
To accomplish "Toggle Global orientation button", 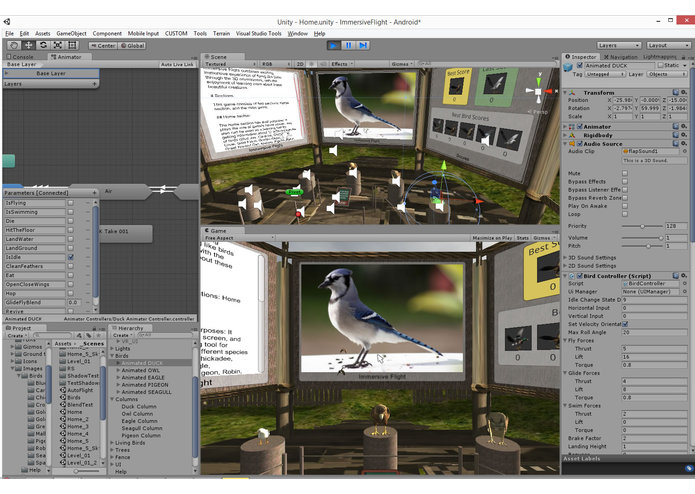I will tap(132, 46).
